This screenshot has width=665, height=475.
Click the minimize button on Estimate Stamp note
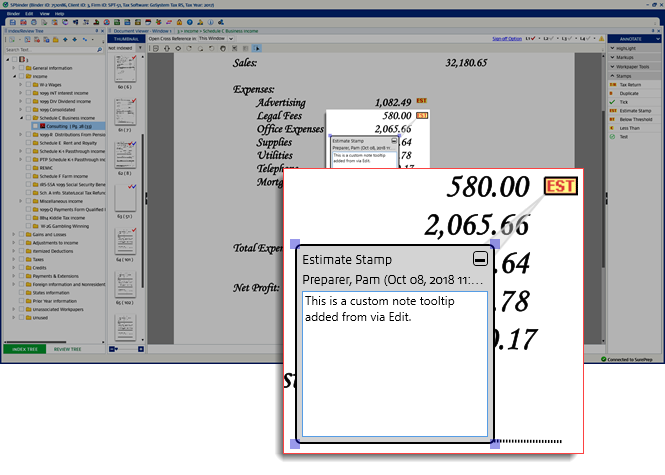[x=480, y=258]
